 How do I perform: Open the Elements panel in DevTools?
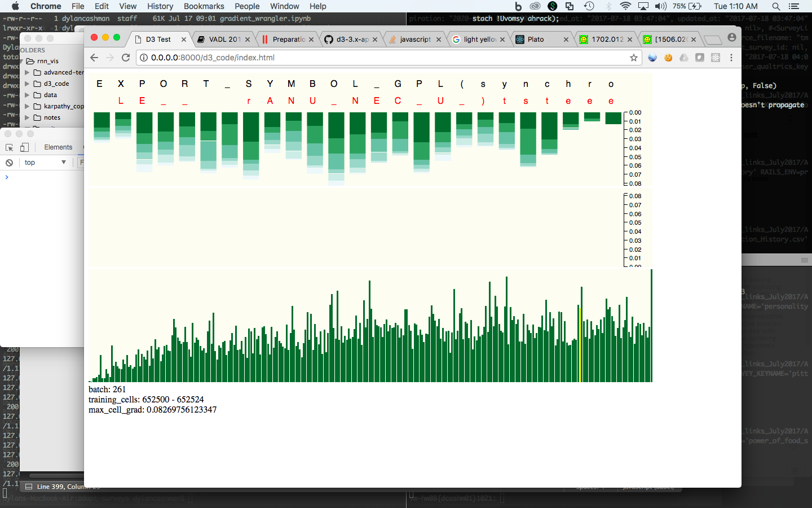coord(58,147)
